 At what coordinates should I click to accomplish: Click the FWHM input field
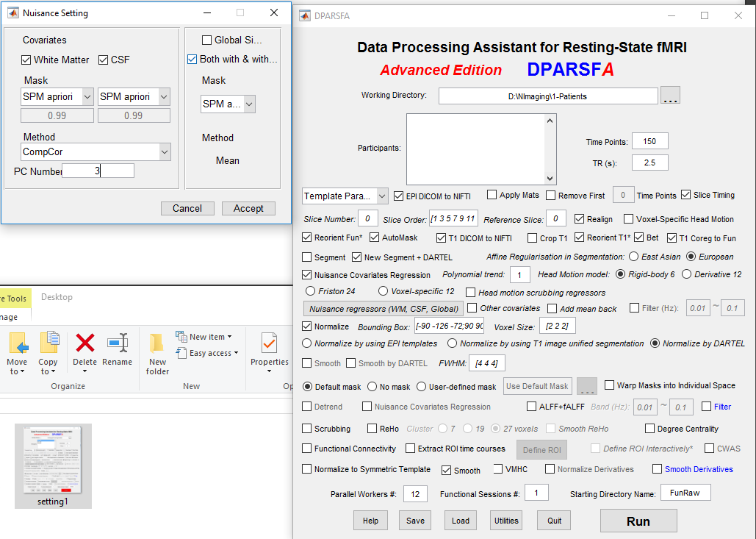point(486,363)
